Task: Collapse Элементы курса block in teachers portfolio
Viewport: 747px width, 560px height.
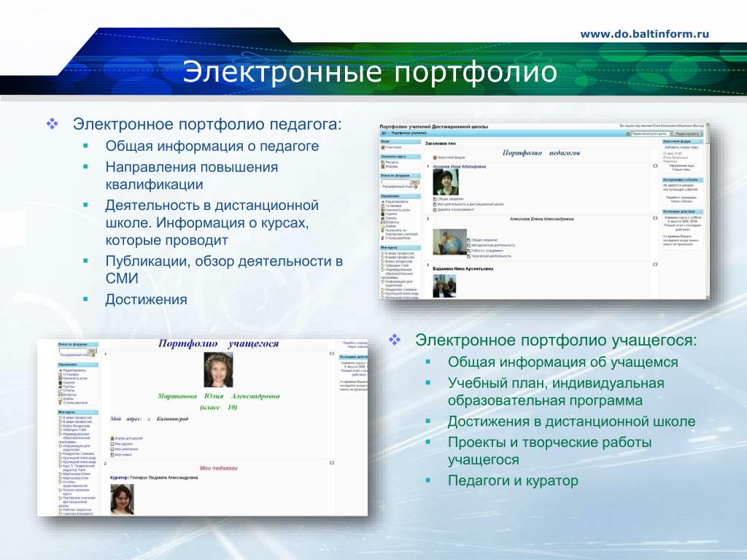Action: click(419, 157)
